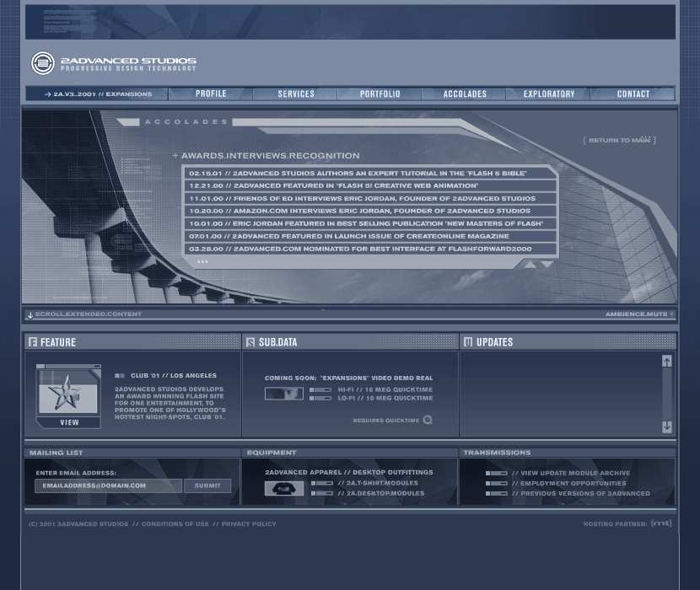Open Privacy Policy footer link

tap(249, 524)
